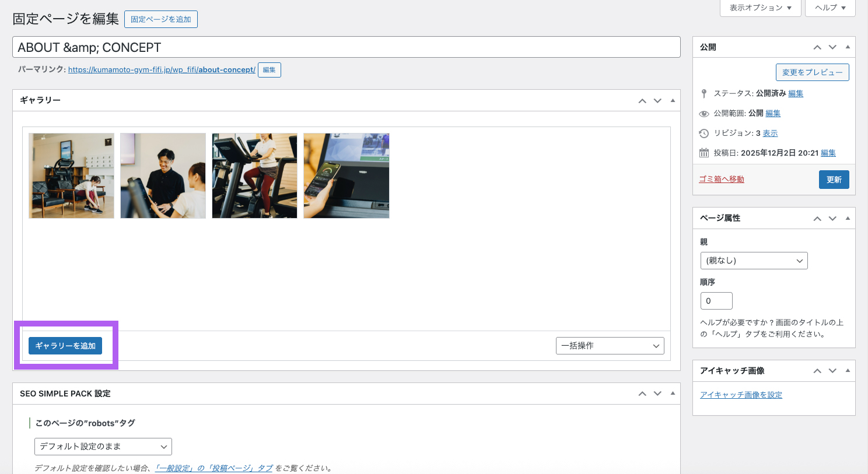Move the 公開 panel down

pyautogui.click(x=832, y=47)
